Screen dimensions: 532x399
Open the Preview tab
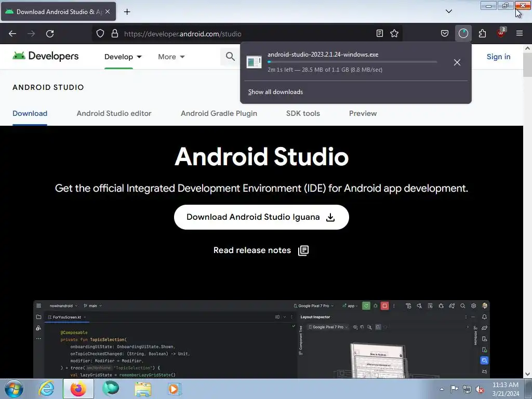(x=363, y=113)
